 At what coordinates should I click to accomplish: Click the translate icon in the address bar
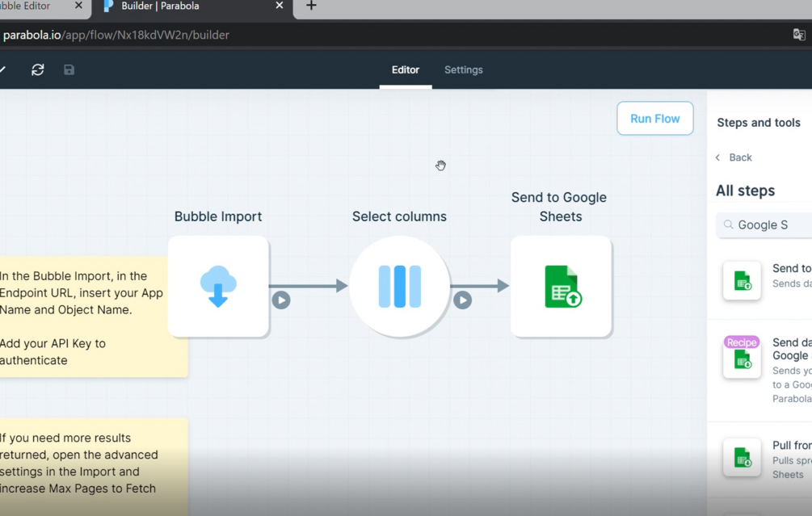click(x=798, y=35)
